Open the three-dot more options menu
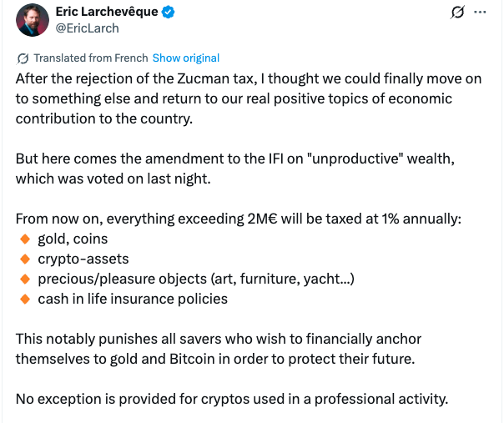504x423 pixels. click(479, 13)
